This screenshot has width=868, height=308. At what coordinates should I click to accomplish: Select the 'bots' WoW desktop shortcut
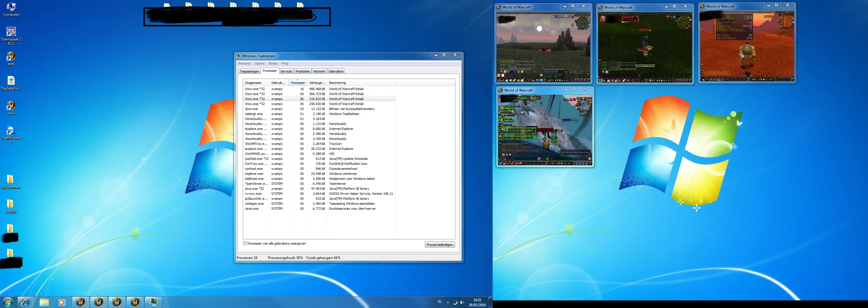(x=11, y=59)
